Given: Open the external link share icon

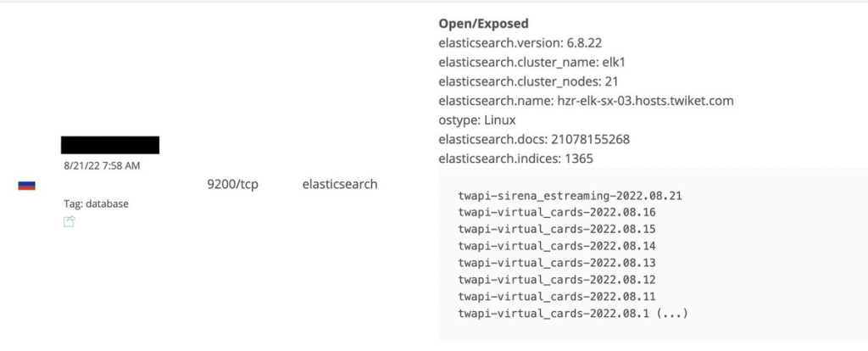Looking at the screenshot, I should coord(69,222).
